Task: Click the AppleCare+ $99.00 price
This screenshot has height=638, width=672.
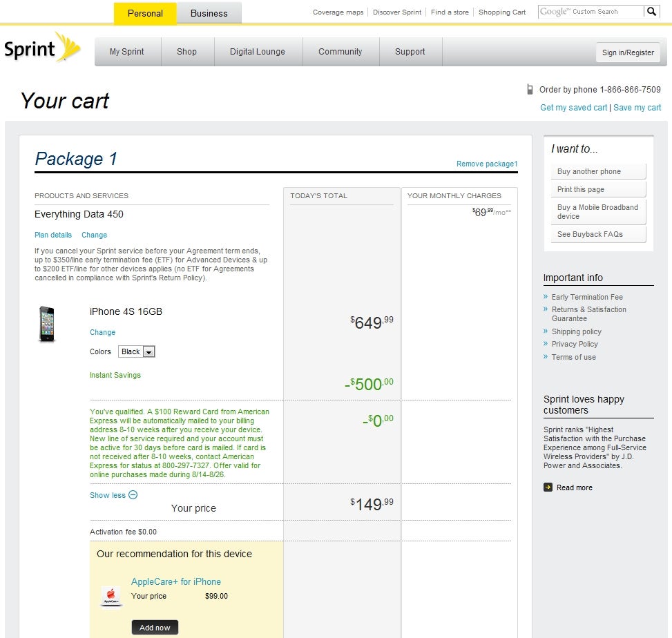Action: [216, 596]
